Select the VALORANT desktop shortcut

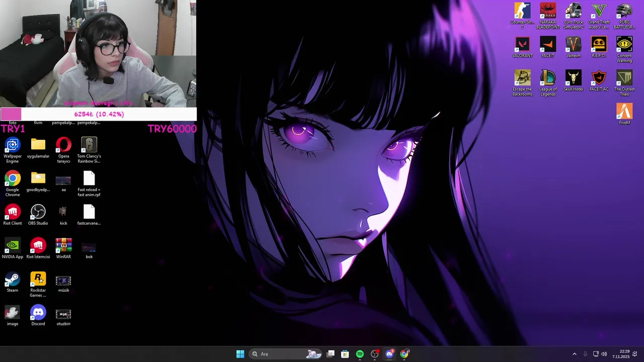click(x=522, y=48)
